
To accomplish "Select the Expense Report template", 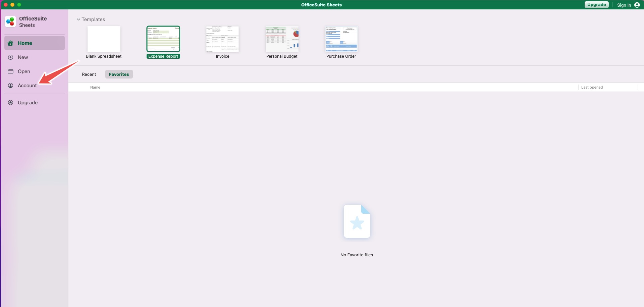I will coord(163,39).
